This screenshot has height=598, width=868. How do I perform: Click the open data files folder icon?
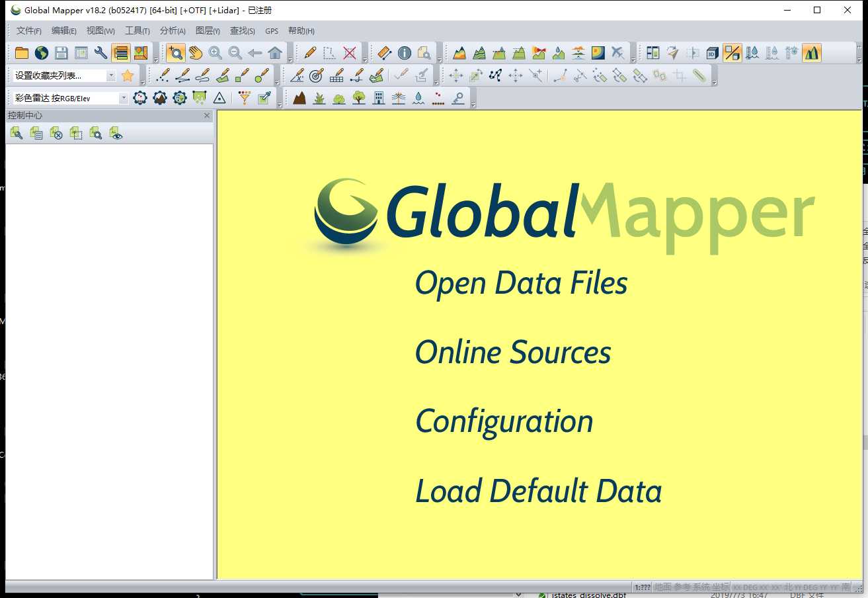pos(22,53)
